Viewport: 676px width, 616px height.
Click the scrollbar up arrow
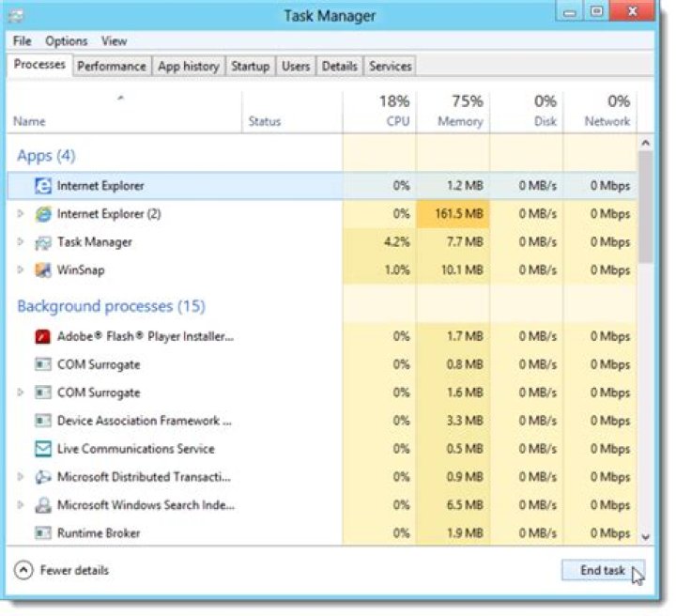coord(645,143)
